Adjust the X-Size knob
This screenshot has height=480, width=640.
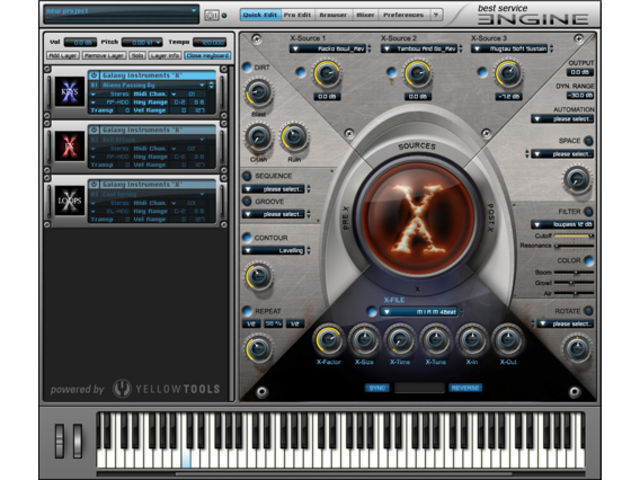point(364,340)
